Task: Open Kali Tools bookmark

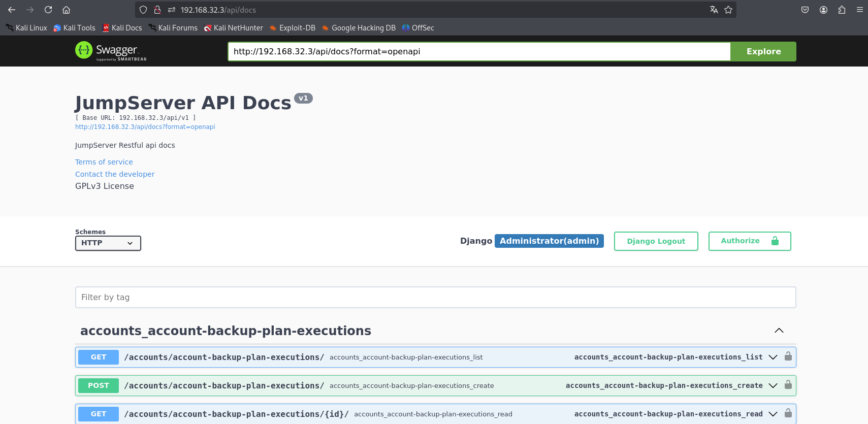Action: tap(74, 28)
